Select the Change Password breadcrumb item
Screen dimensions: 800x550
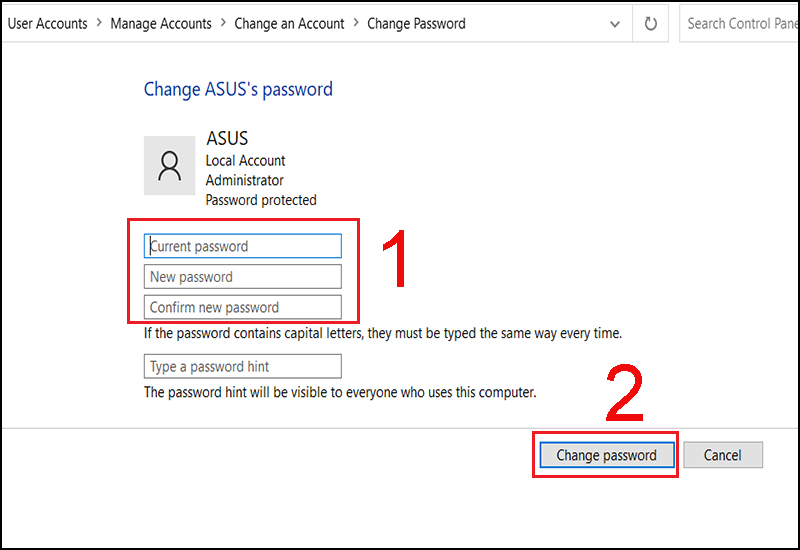tap(416, 23)
